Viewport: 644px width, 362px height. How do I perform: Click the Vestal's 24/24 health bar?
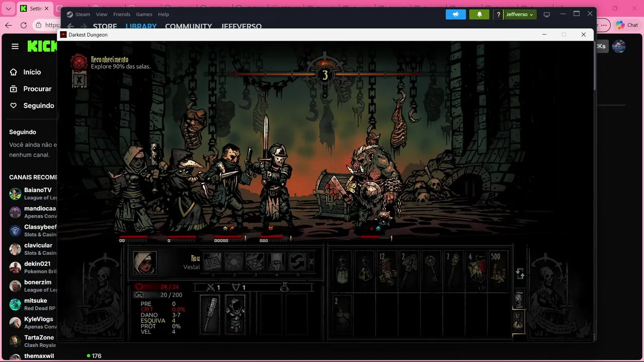click(x=158, y=287)
